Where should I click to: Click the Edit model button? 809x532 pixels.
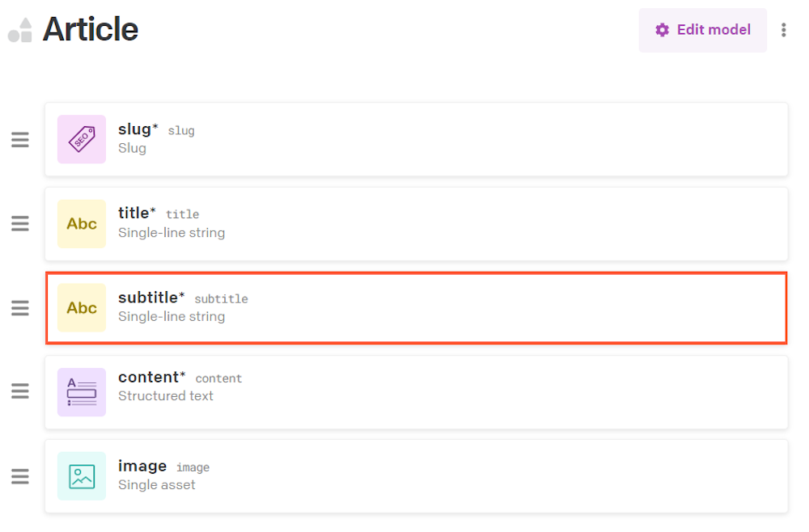pyautogui.click(x=703, y=30)
